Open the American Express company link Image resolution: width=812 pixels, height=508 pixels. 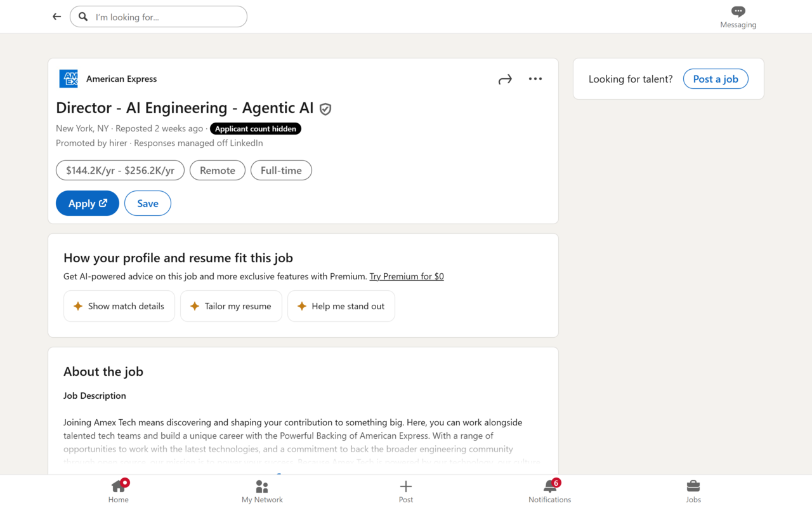121,79
